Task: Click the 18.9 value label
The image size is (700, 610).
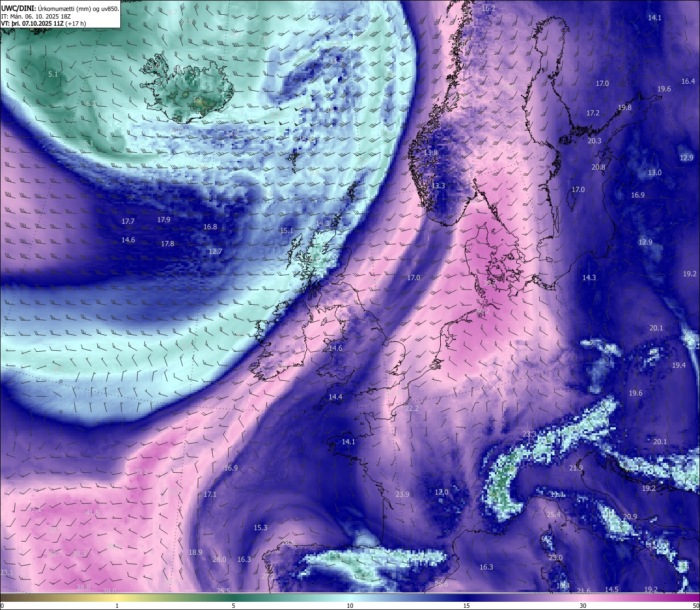Action: tap(195, 553)
